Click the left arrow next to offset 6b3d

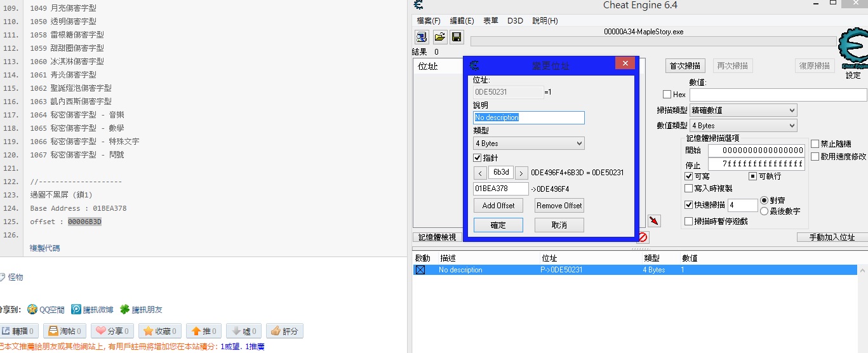(480, 173)
